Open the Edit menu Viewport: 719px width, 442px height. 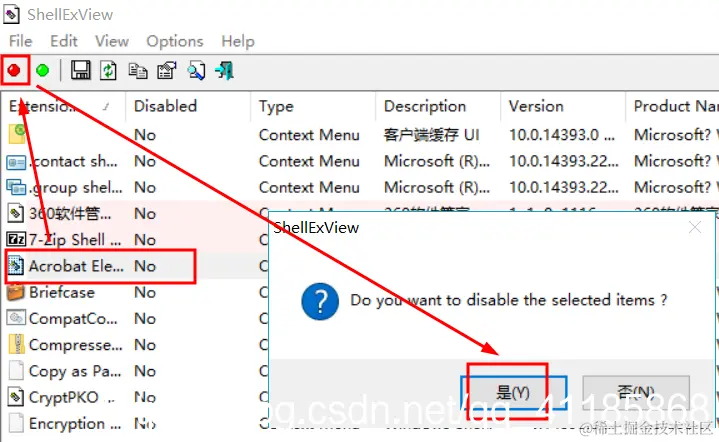coord(64,41)
